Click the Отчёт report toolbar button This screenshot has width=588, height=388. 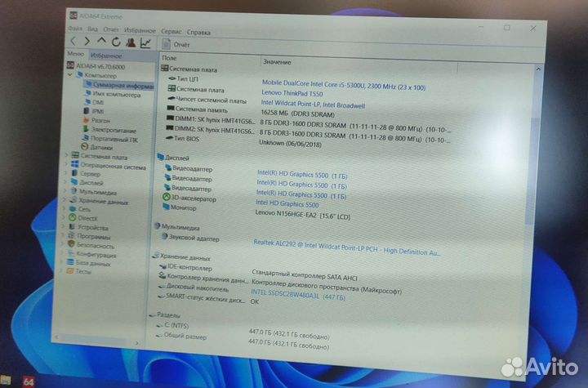click(176, 44)
